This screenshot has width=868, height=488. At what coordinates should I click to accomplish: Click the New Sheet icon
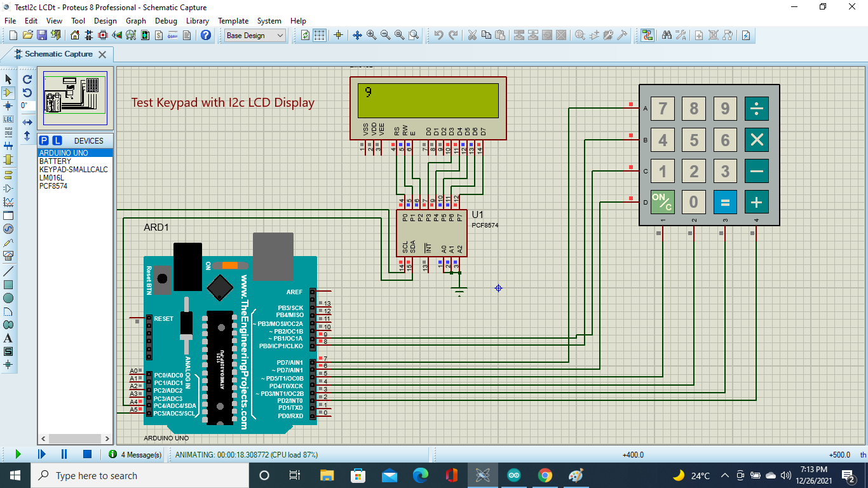pyautogui.click(x=699, y=36)
